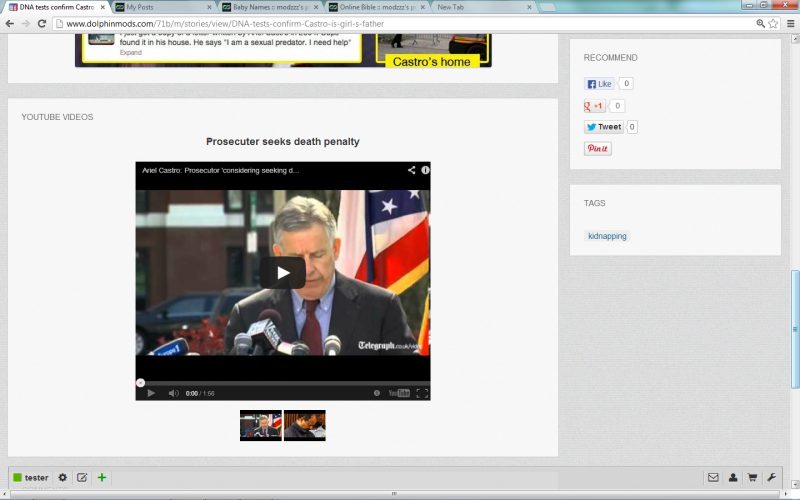Click the page scroll up arrow
The height and width of the screenshot is (500, 800).
tap(795, 39)
